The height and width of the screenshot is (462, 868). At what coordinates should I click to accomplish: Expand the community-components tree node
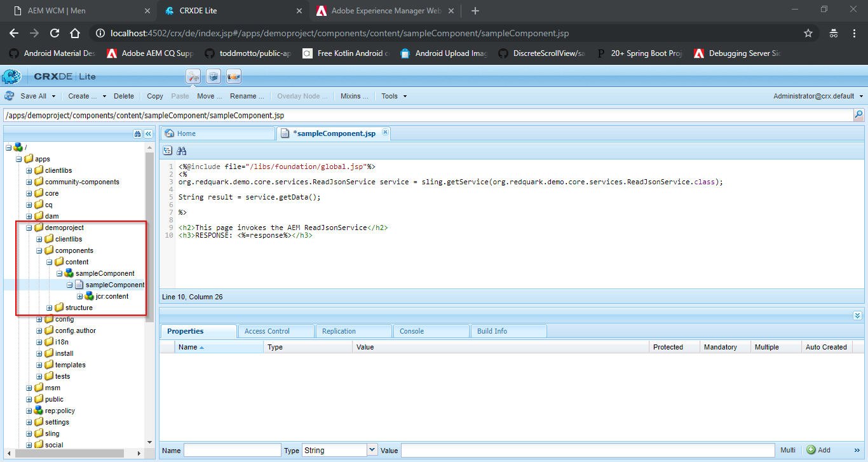click(29, 182)
